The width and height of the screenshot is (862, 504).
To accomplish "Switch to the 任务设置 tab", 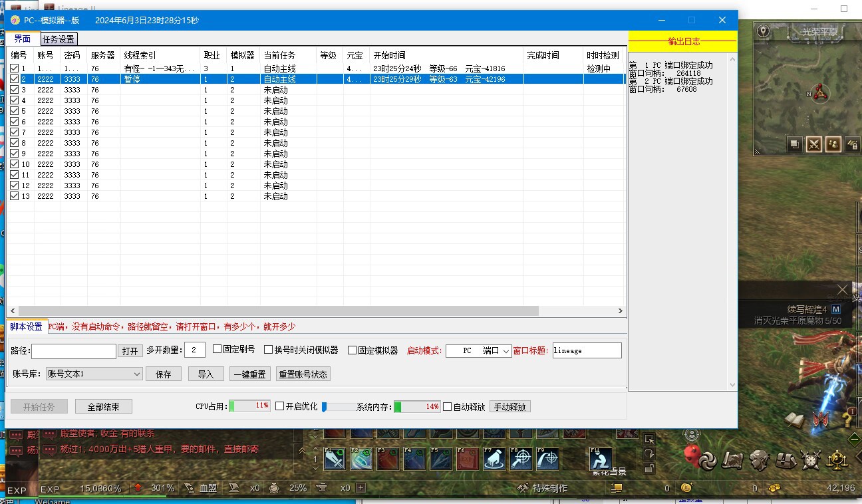I will [59, 39].
